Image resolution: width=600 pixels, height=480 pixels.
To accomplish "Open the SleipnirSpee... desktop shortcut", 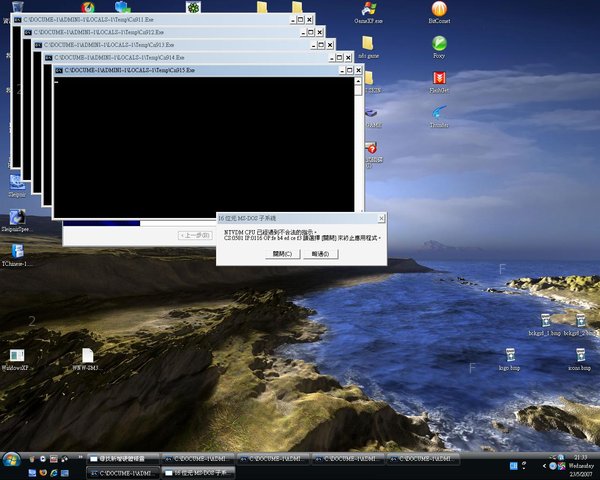I will (17, 220).
